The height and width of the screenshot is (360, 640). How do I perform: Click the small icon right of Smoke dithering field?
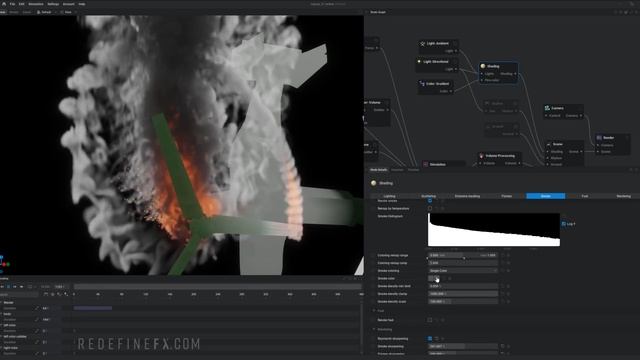(x=502, y=346)
